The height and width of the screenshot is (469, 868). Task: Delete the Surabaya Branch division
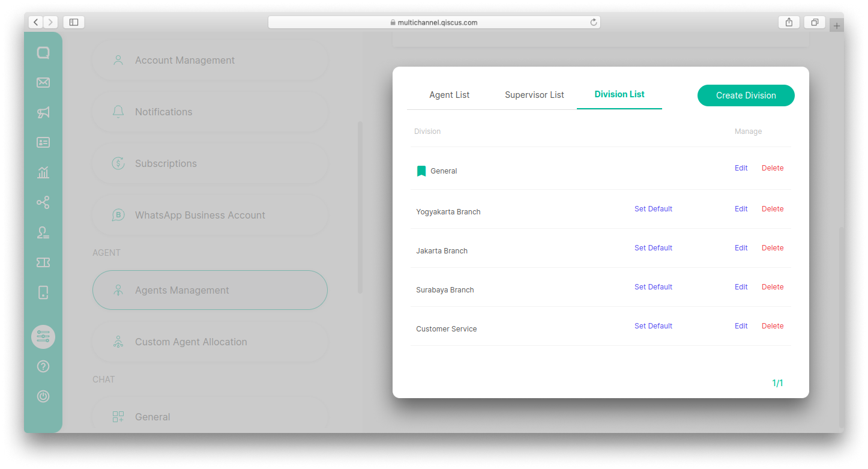click(x=773, y=287)
